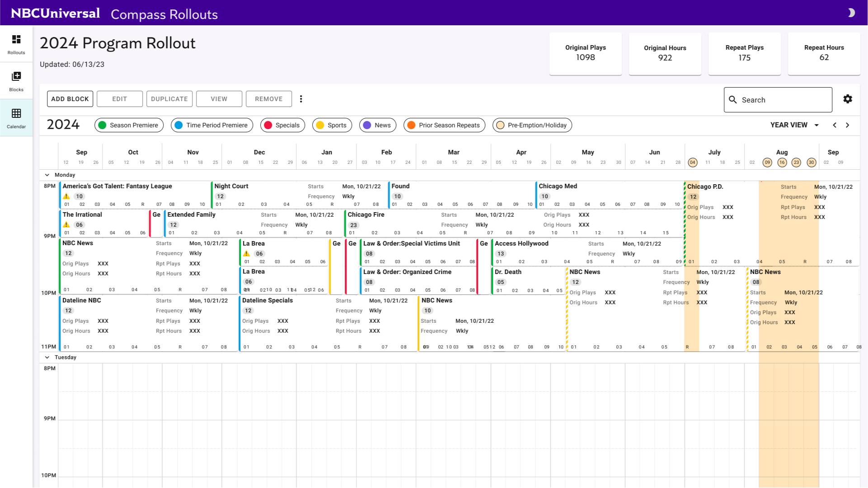Open the three-dot more options menu

pos(301,99)
